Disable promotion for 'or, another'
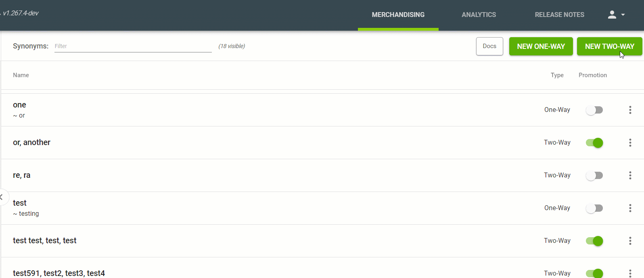Viewport: 644px width, 278px height. [x=594, y=143]
